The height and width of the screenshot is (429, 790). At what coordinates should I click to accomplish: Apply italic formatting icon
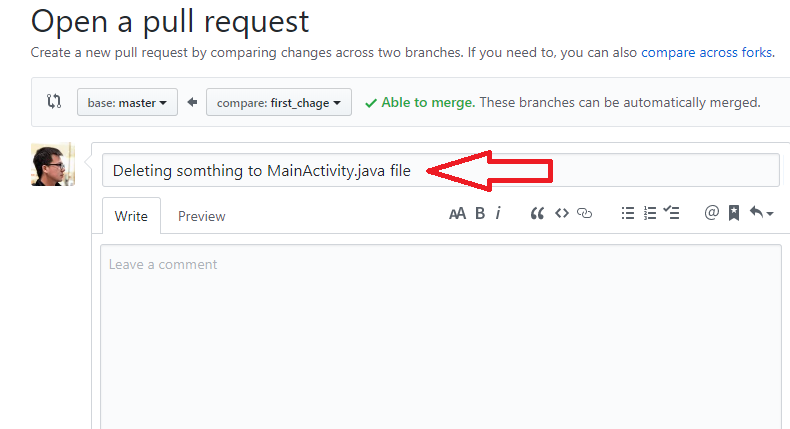(x=498, y=213)
